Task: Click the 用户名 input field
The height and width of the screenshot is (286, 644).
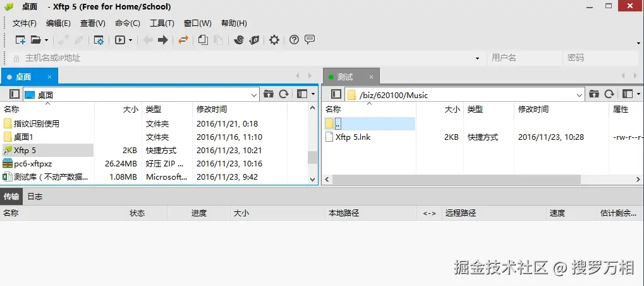Action: (525, 58)
